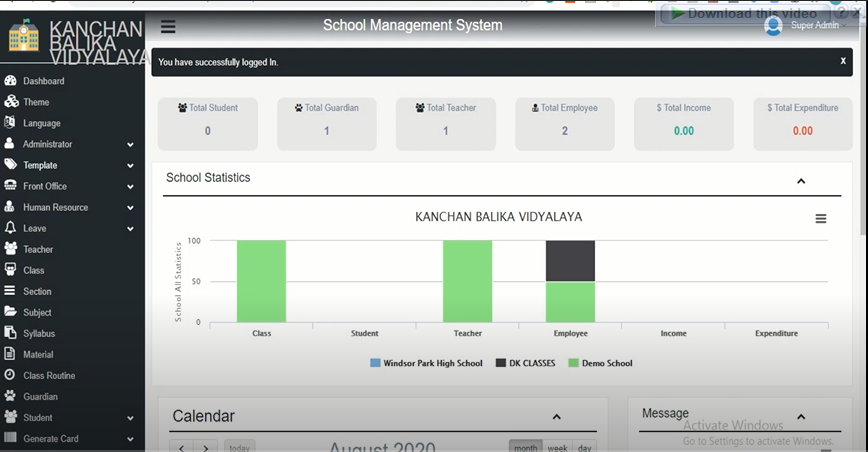Open the Class Routine menu item
The image size is (868, 452).
[49, 376]
